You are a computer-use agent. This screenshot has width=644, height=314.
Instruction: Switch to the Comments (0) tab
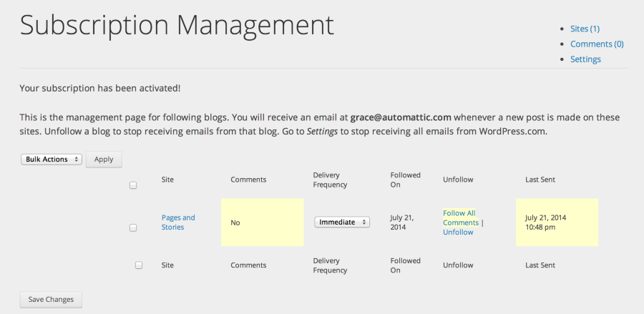pyautogui.click(x=597, y=44)
